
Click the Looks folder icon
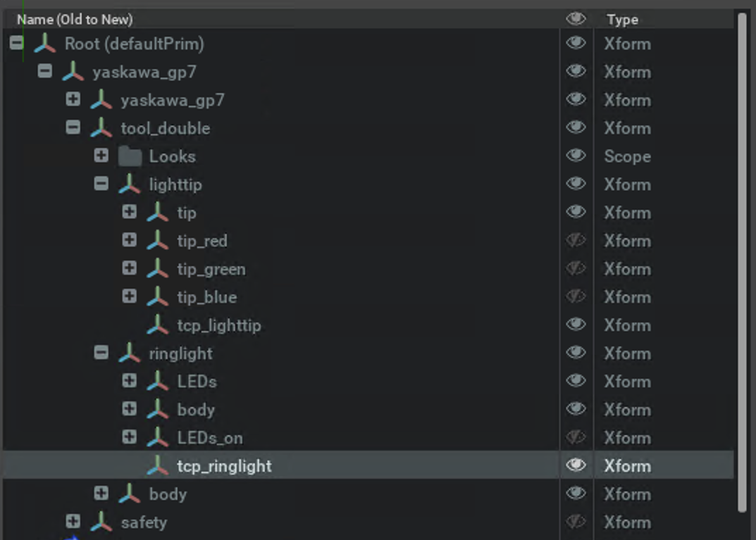point(130,156)
